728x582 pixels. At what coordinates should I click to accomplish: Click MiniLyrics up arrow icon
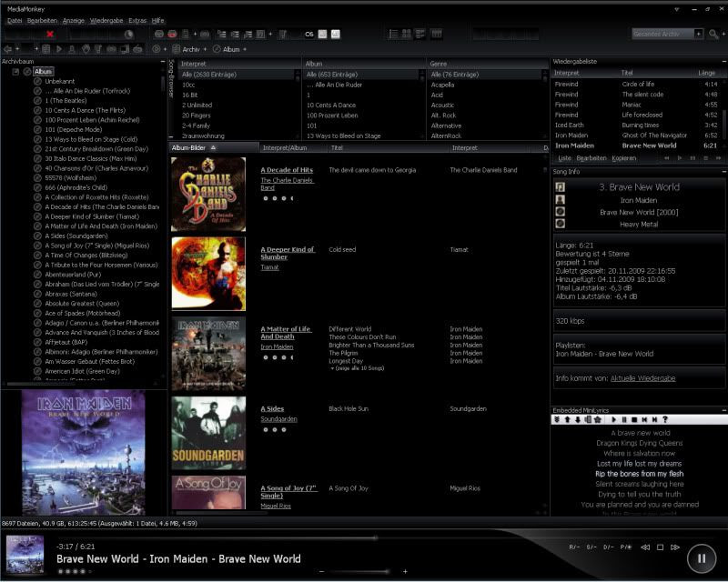pos(567,419)
